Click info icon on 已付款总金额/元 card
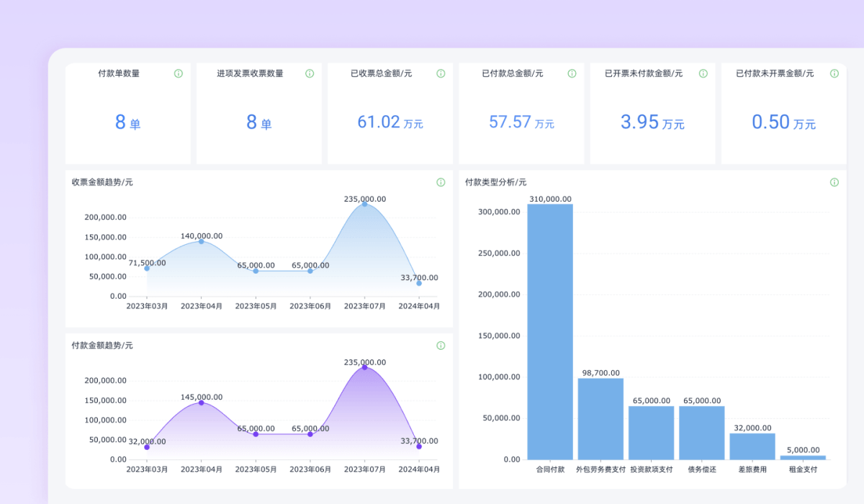Screen dimensions: 864x504 tap(572, 73)
